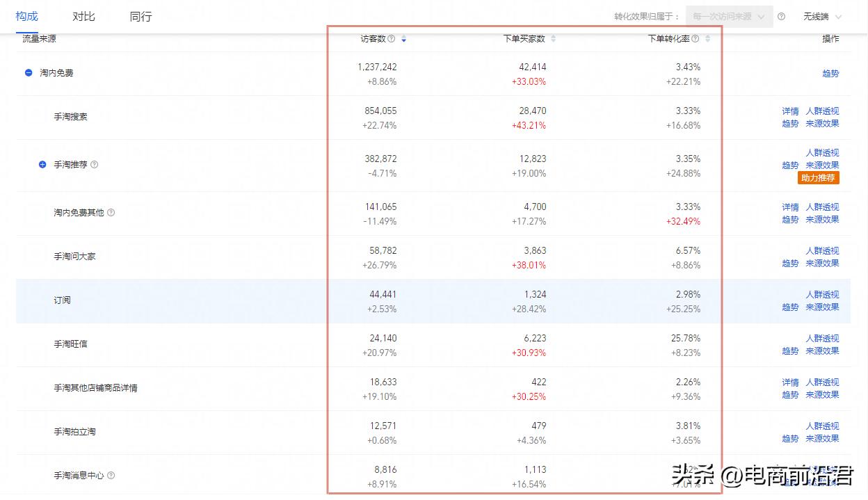Screen dimensions: 868x500
Task: Click help icon beside attribution dropdown
Action: point(781,17)
